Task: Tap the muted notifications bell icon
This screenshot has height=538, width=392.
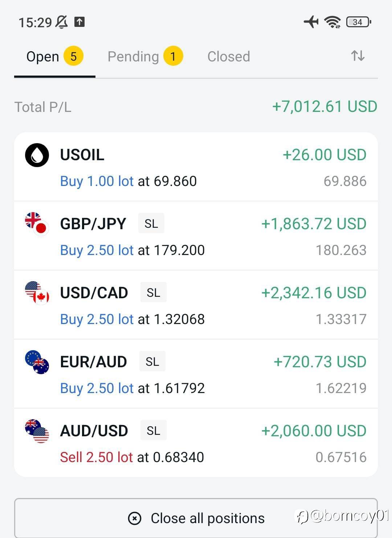Action: click(x=61, y=22)
